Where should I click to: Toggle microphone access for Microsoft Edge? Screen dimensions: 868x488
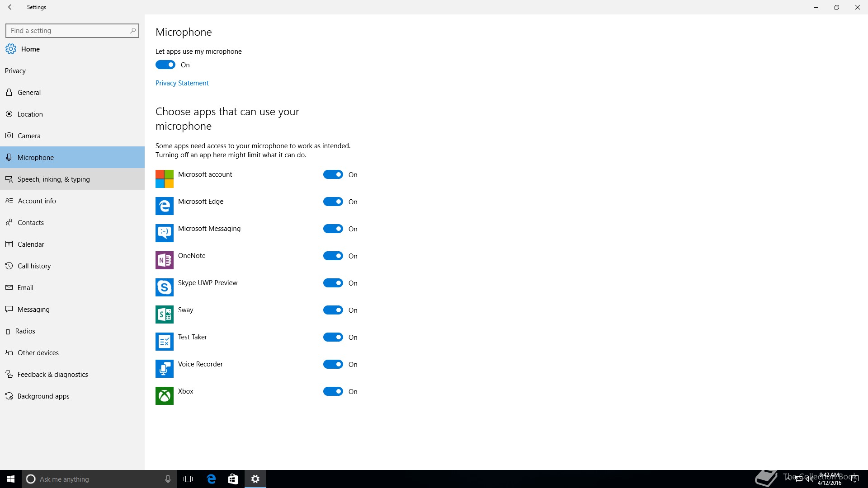click(x=333, y=202)
